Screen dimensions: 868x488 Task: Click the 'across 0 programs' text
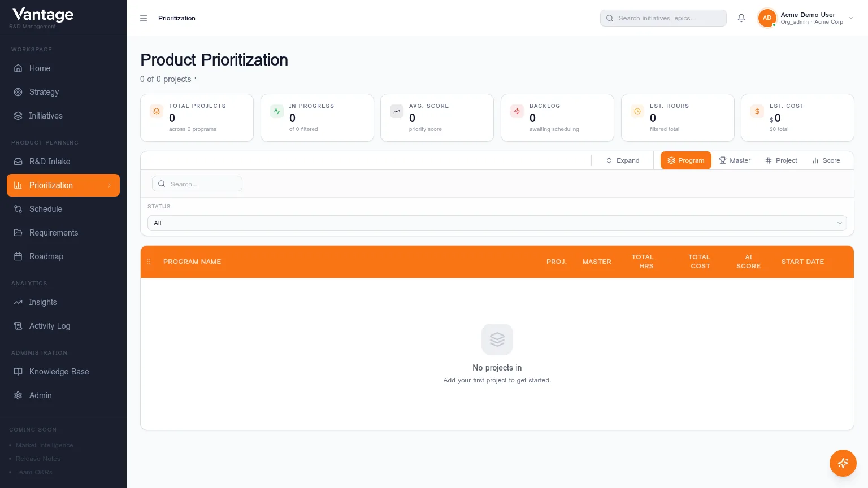[193, 129]
